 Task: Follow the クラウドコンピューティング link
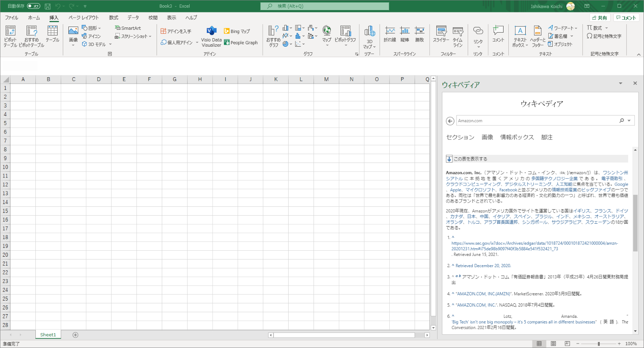(473, 184)
